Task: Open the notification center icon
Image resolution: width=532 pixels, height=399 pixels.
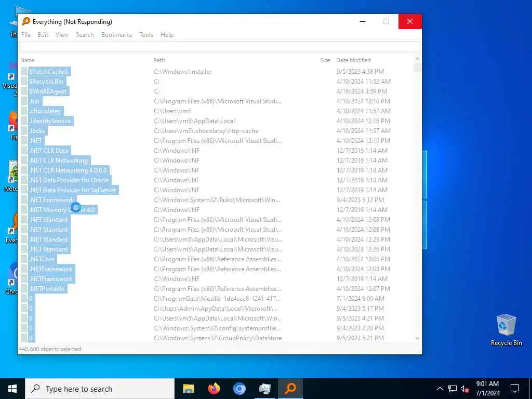Action: pyautogui.click(x=515, y=389)
